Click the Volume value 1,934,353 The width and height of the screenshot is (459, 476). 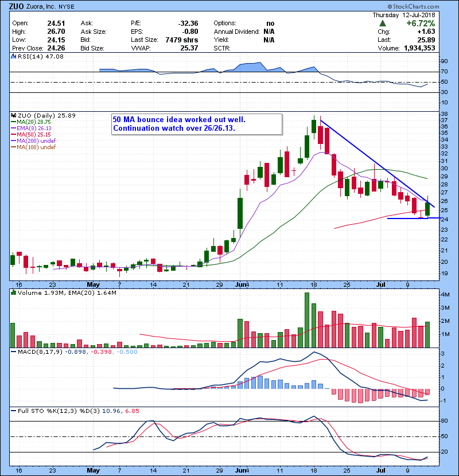tap(419, 48)
